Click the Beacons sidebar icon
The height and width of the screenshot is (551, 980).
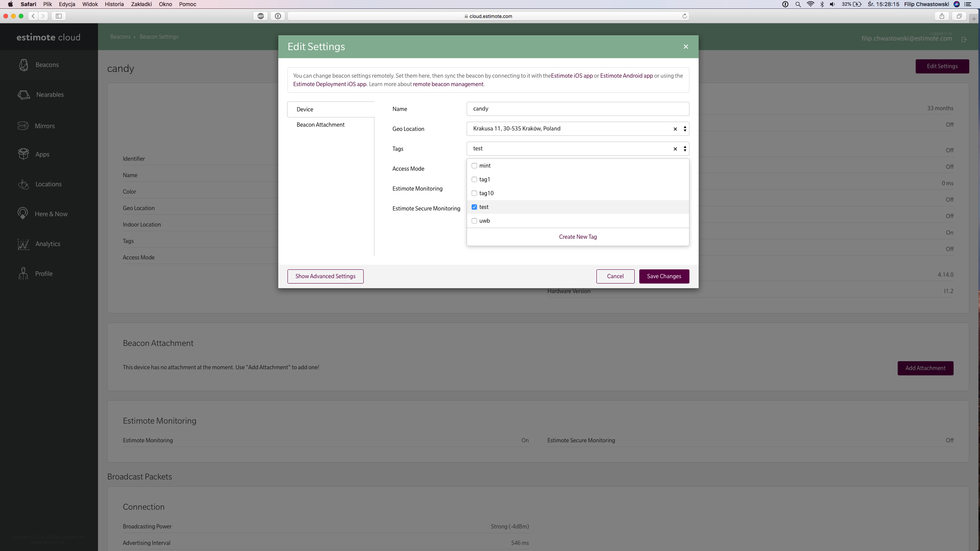coord(23,65)
